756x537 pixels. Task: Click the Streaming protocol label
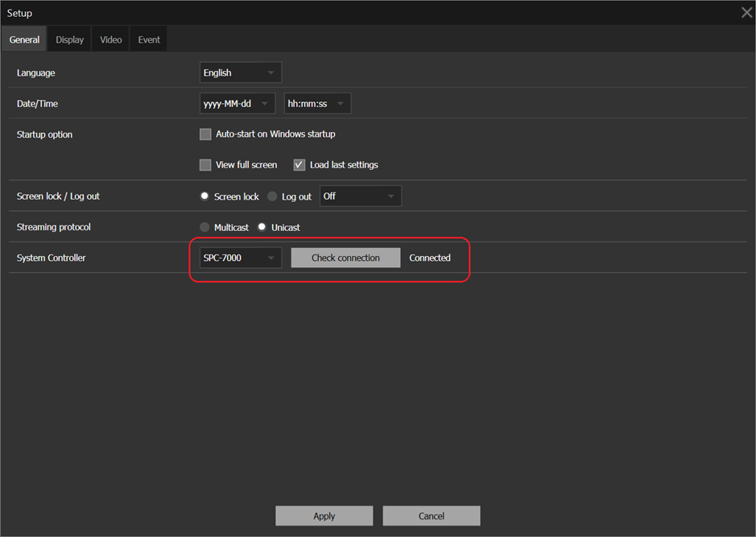(53, 227)
